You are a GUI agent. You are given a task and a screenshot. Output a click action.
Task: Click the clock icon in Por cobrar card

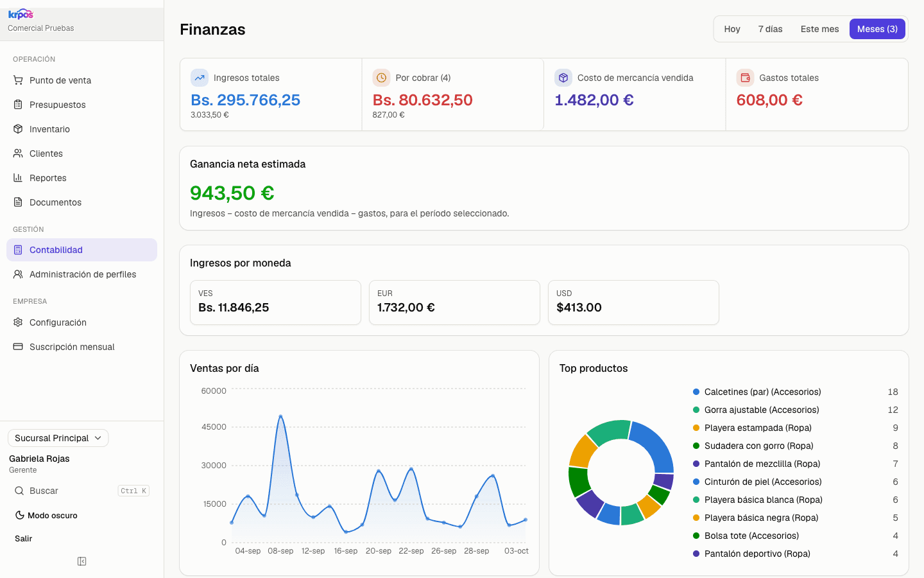tap(382, 78)
